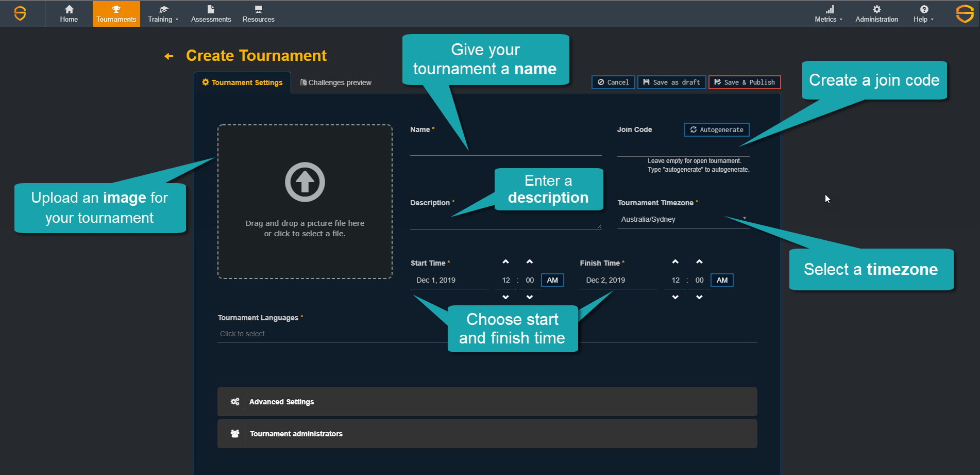Click the Save & Publish button
The image size is (980, 475).
coord(744,82)
